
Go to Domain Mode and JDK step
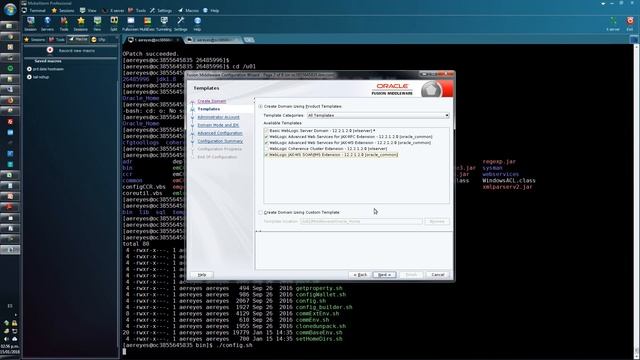click(218, 125)
